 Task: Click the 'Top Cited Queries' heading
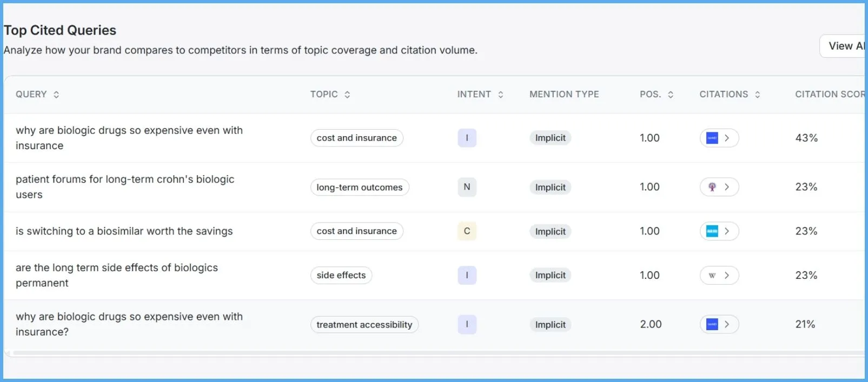pyautogui.click(x=60, y=30)
